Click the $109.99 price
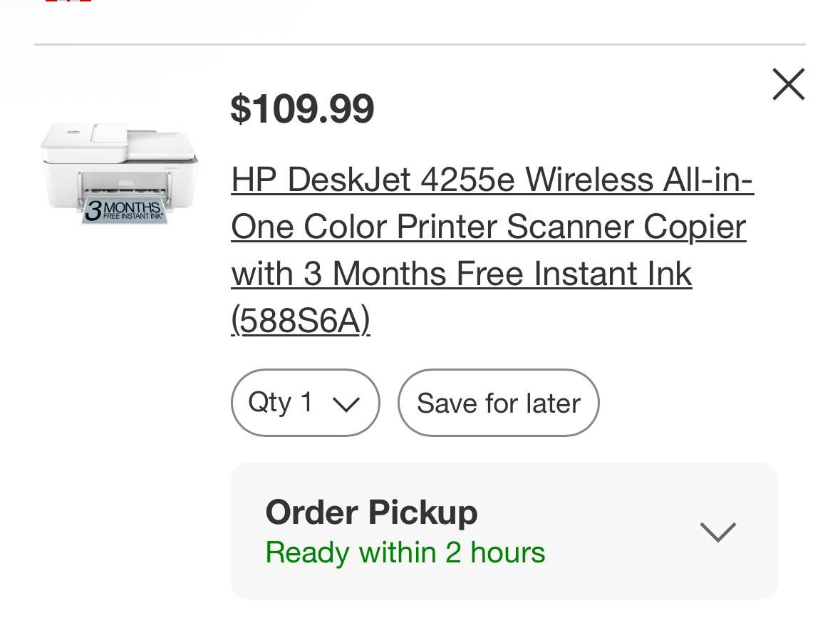 pyautogui.click(x=302, y=109)
